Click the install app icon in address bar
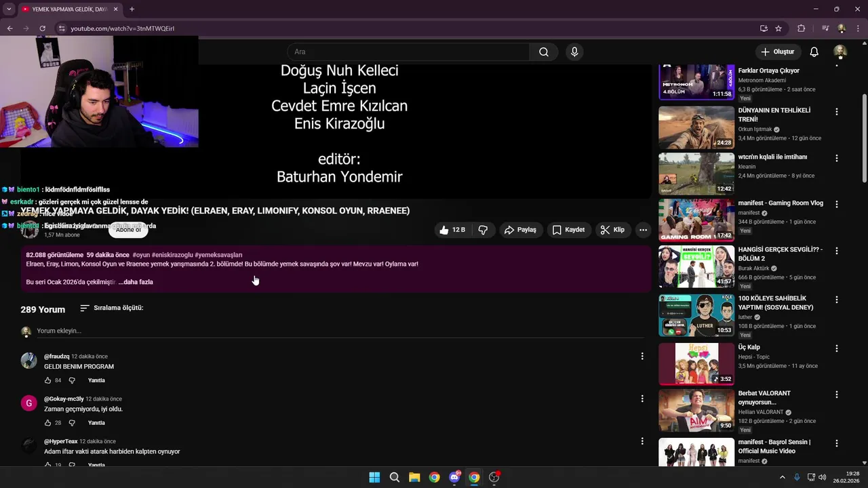 (x=764, y=28)
